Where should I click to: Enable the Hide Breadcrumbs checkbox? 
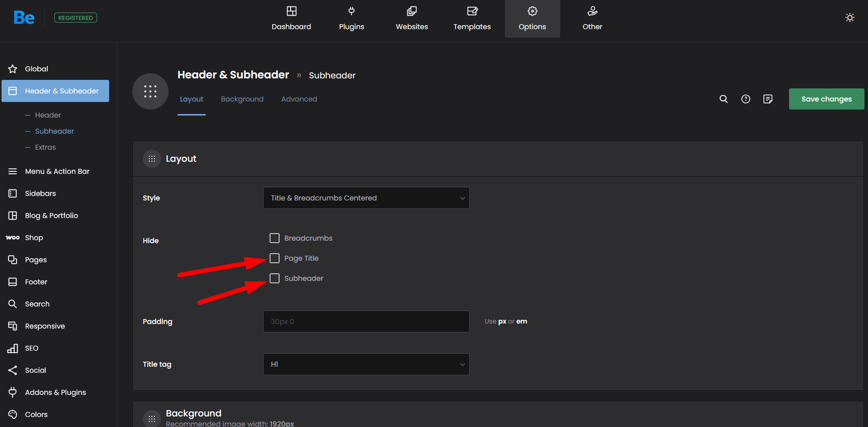[275, 238]
